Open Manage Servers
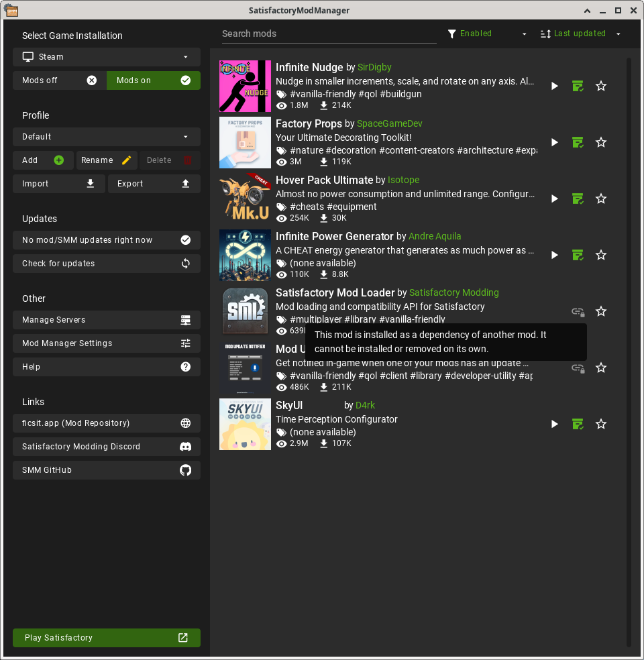 click(107, 320)
